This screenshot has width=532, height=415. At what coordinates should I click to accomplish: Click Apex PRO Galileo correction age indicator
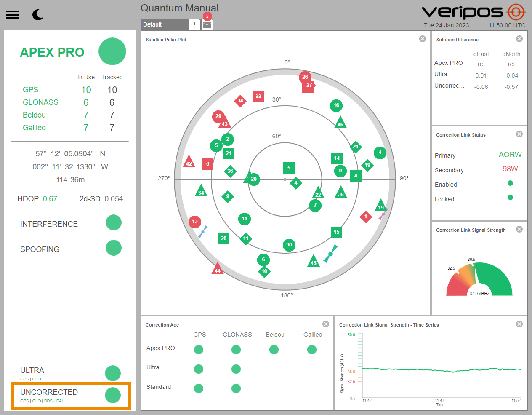coord(312,350)
